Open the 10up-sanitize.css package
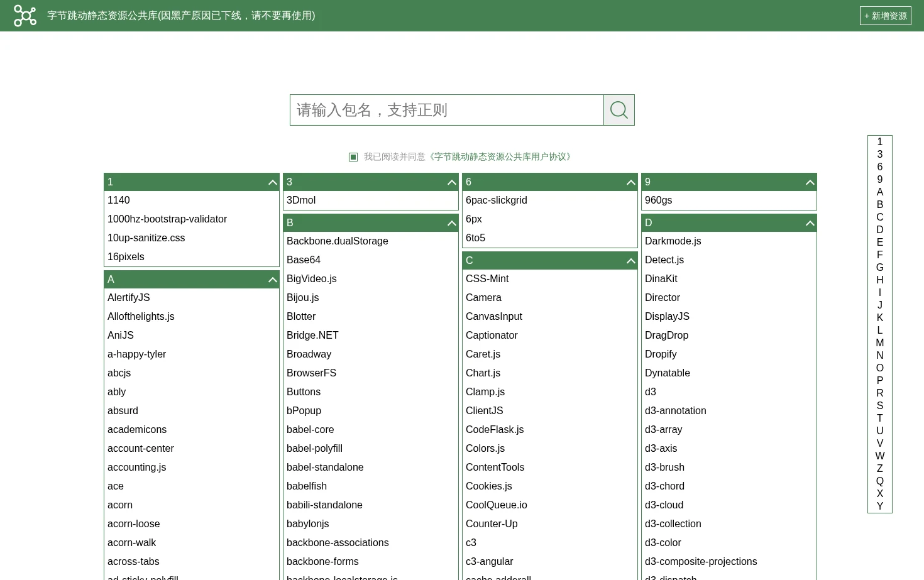Screen dimensions: 924x580 tap(146, 238)
